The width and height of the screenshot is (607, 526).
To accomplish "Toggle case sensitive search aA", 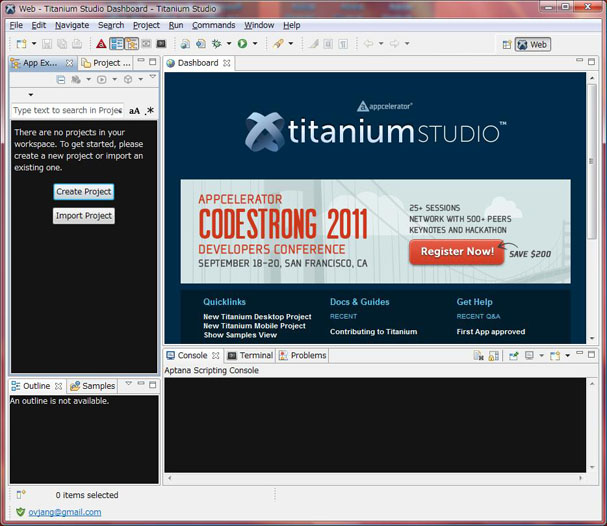I will [134, 111].
